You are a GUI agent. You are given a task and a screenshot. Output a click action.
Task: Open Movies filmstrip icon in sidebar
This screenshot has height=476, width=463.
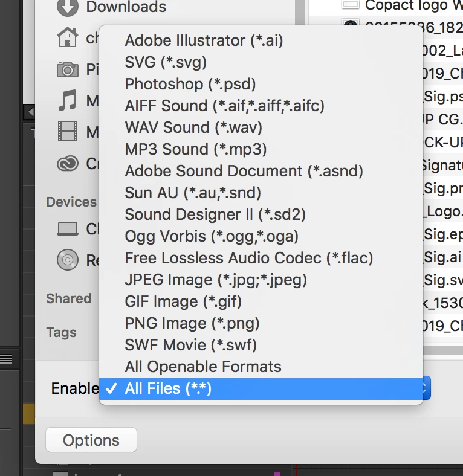pyautogui.click(x=68, y=131)
